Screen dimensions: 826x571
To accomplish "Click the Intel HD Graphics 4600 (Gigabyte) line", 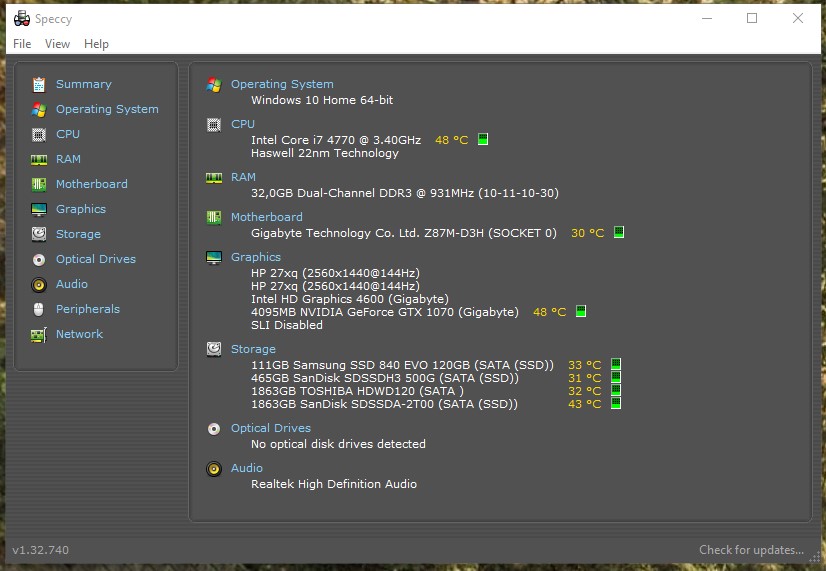I will [x=350, y=299].
